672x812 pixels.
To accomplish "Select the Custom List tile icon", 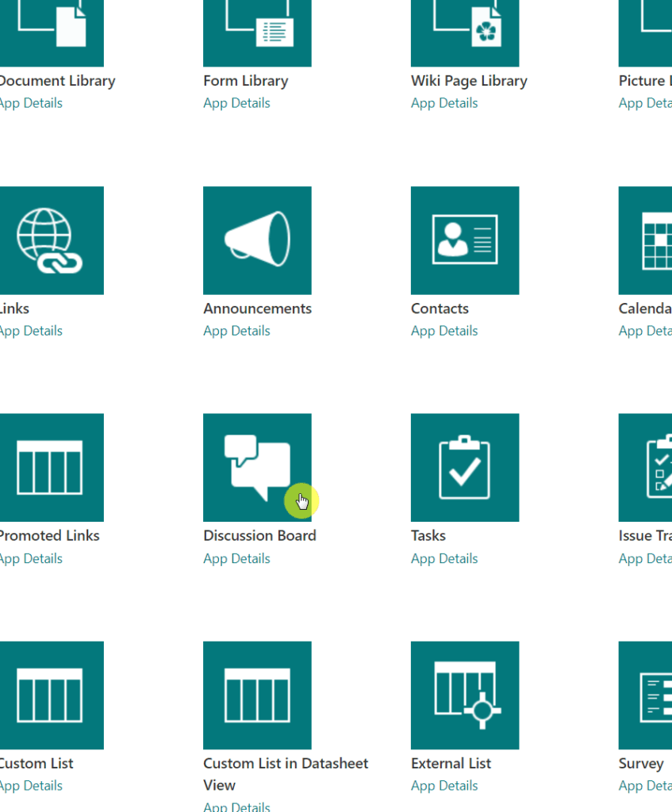I will pyautogui.click(x=52, y=695).
